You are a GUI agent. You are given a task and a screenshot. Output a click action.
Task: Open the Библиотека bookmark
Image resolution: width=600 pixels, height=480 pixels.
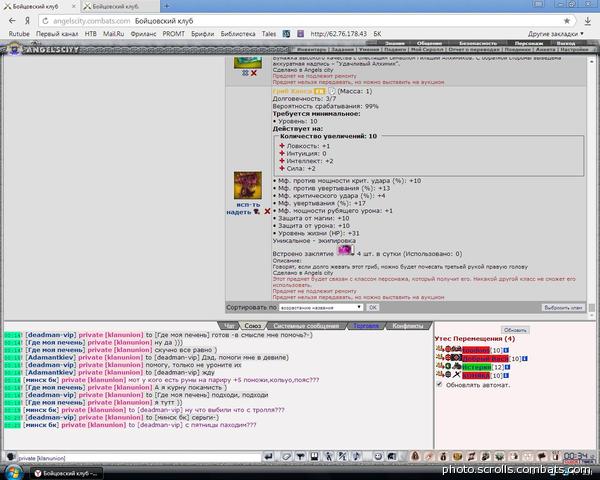[238, 34]
